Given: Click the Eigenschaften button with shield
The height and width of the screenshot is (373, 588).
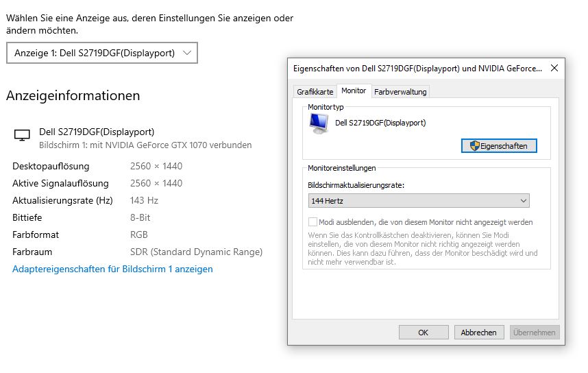Looking at the screenshot, I should 499,146.
